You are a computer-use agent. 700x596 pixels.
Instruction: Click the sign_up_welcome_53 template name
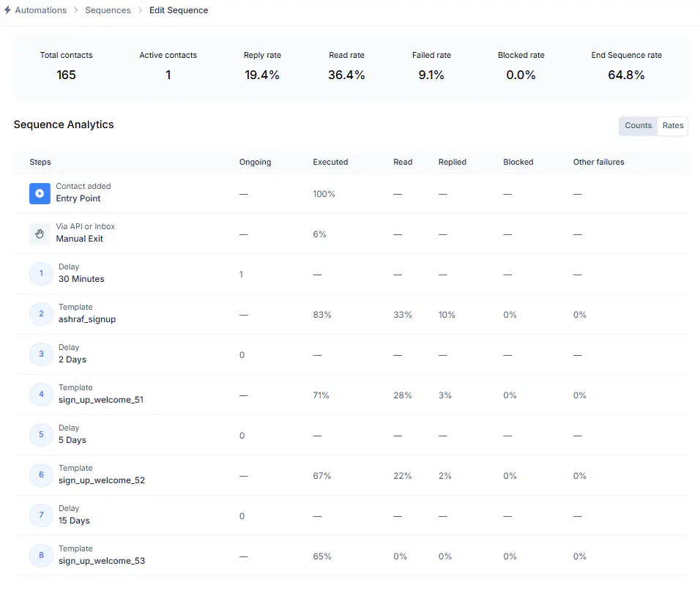coord(102,561)
